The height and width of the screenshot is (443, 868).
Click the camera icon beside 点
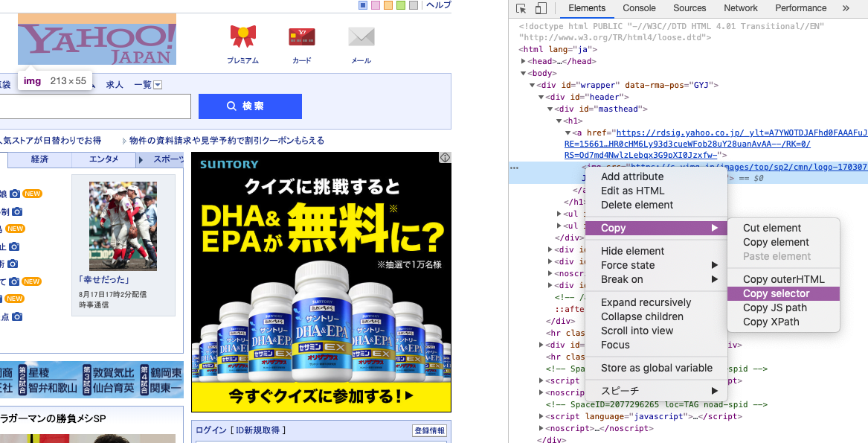(x=18, y=317)
